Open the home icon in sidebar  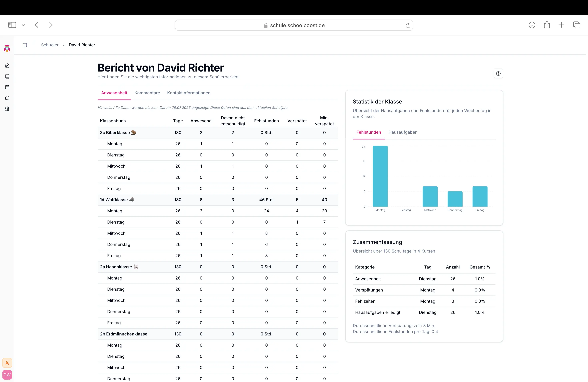pyautogui.click(x=7, y=65)
